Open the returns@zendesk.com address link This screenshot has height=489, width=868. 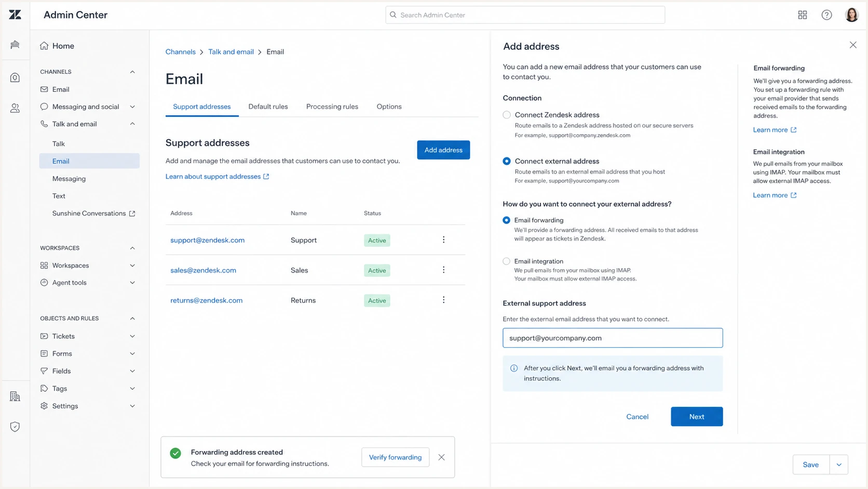pyautogui.click(x=206, y=300)
